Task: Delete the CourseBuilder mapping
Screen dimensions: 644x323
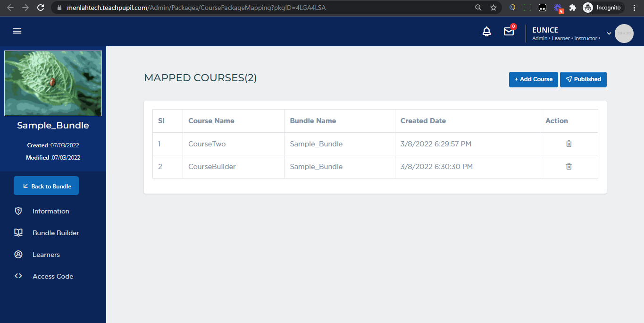Action: 569,166
